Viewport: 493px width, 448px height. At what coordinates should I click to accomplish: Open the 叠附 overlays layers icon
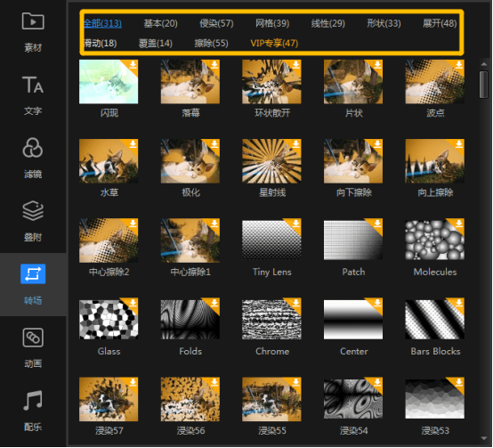pyautogui.click(x=33, y=211)
